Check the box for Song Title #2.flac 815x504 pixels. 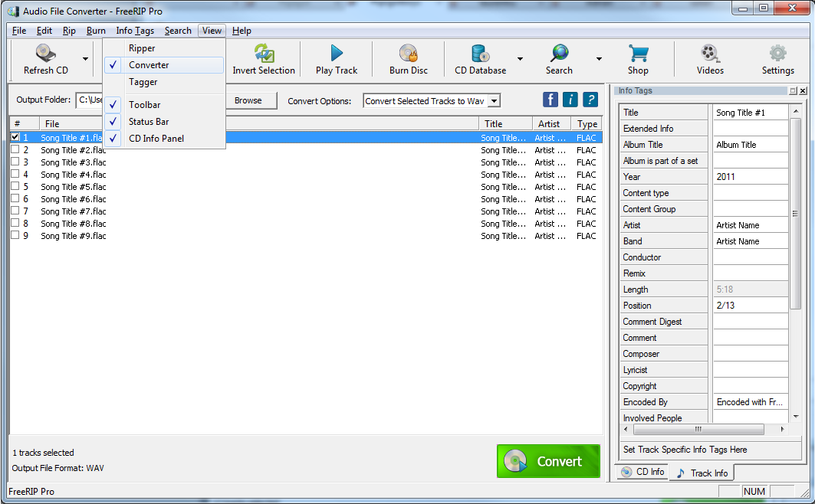15,149
